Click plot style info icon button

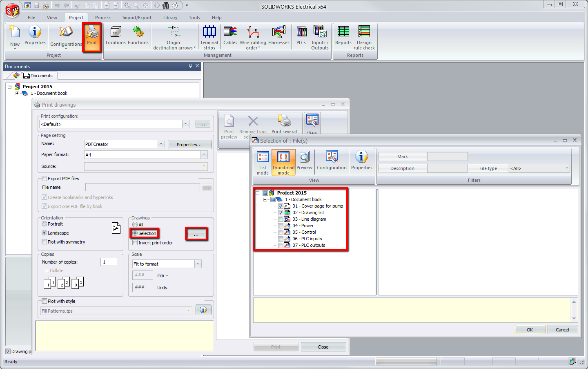coord(203,310)
